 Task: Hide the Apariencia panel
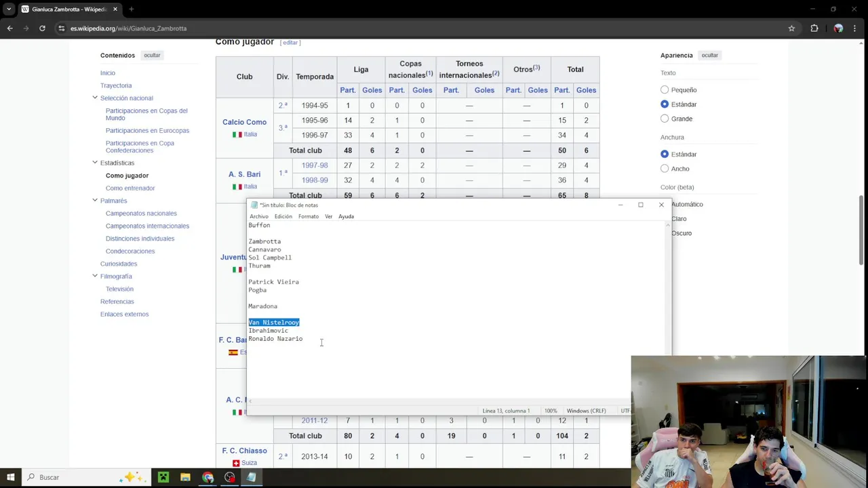(x=710, y=56)
